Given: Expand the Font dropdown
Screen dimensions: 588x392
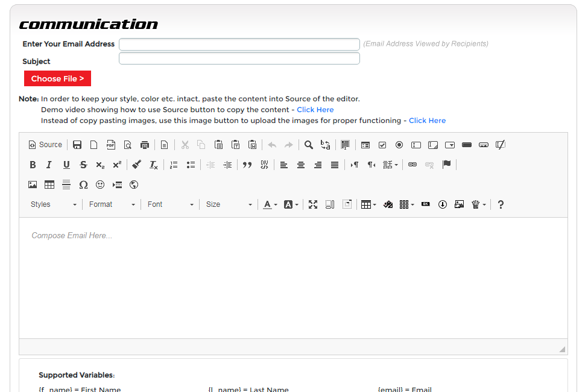Looking at the screenshot, I should click(171, 204).
